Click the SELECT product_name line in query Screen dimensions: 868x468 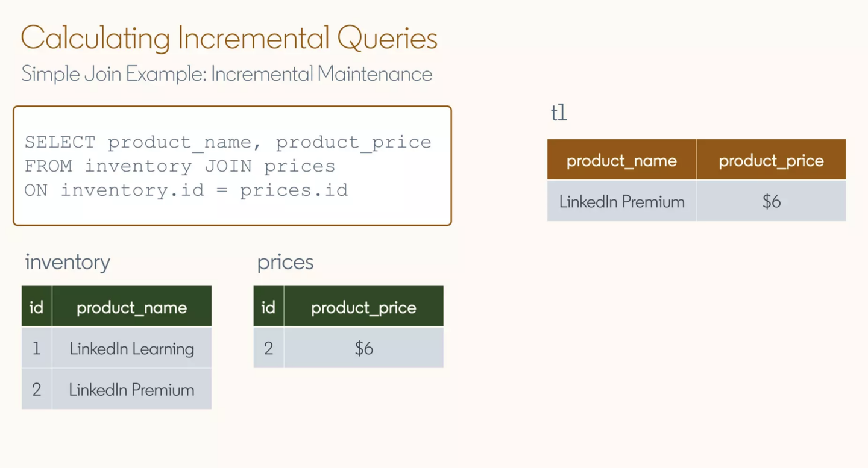tap(228, 142)
